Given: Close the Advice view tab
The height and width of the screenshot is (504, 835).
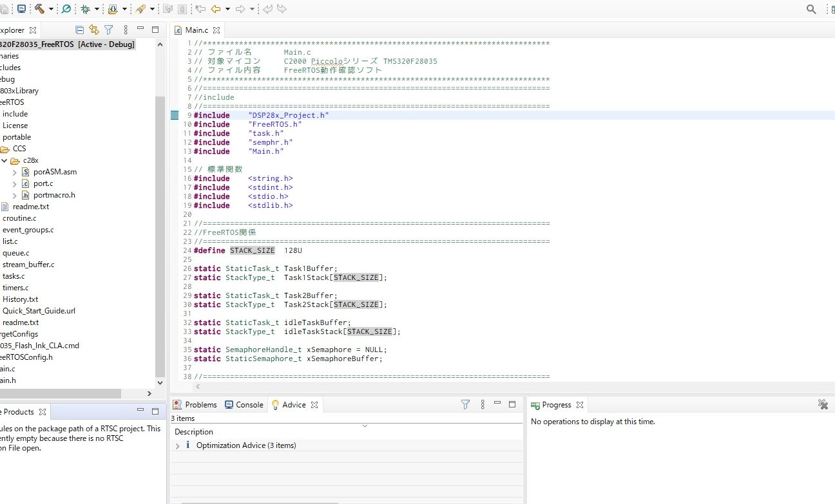Looking at the screenshot, I should [314, 405].
